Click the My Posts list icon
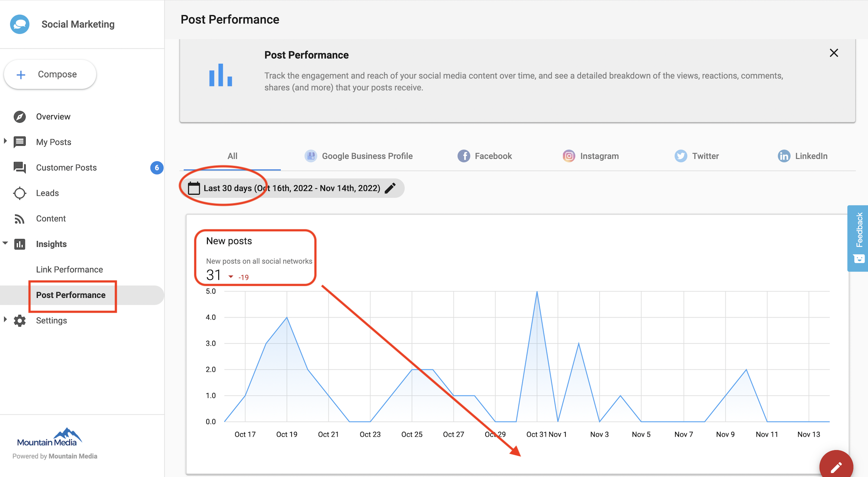 coord(20,142)
